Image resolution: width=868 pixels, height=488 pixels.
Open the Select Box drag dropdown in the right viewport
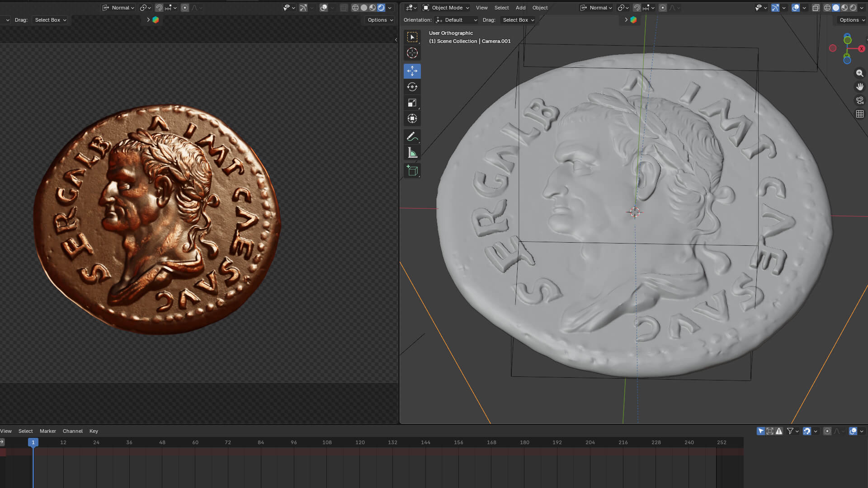518,20
